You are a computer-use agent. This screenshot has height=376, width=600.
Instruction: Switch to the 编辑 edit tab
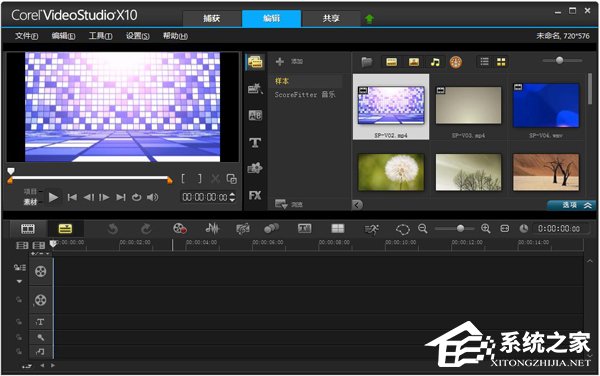pos(271,18)
